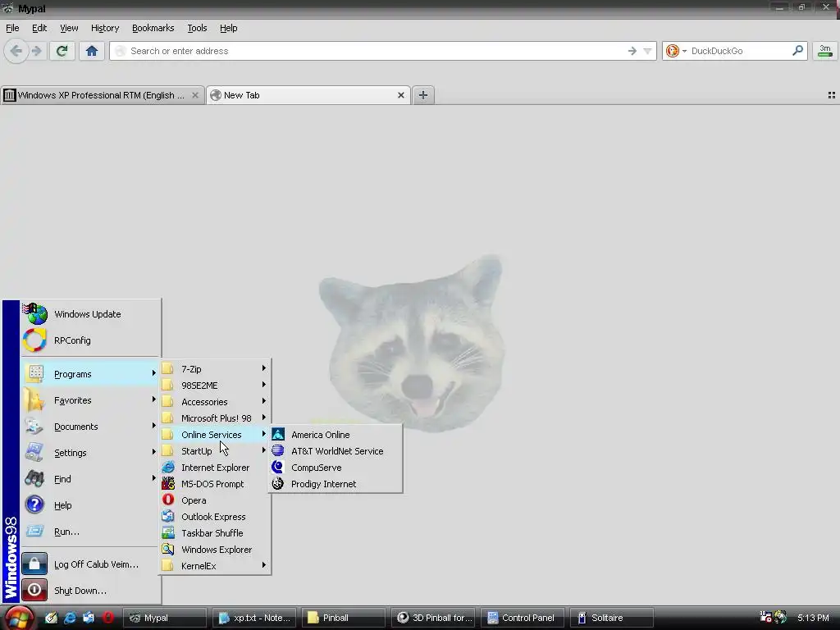Expand Settings submenu
840x630 pixels.
point(90,453)
